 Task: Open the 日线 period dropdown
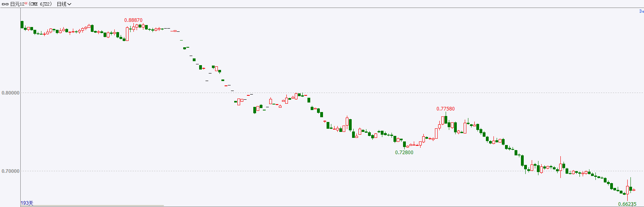64,4
